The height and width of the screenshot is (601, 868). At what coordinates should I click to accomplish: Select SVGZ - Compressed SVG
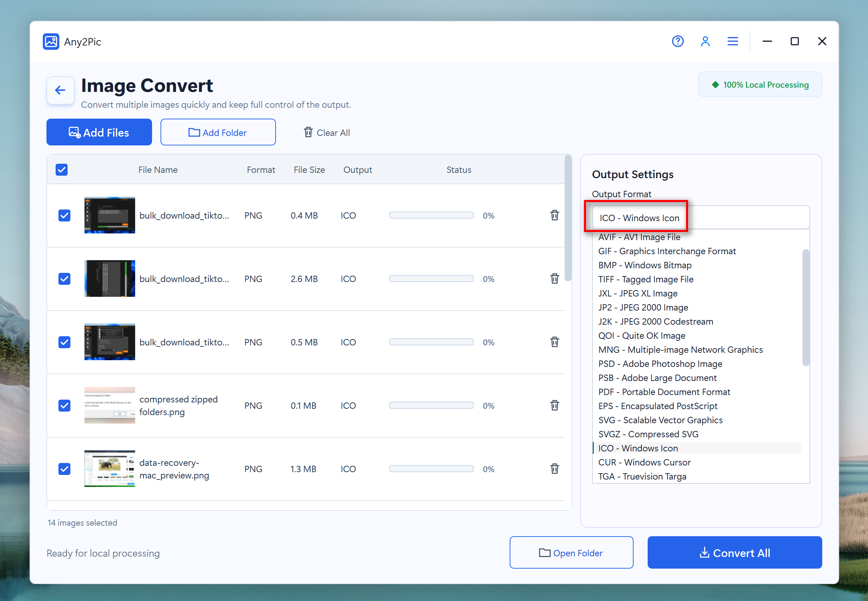[697, 434]
